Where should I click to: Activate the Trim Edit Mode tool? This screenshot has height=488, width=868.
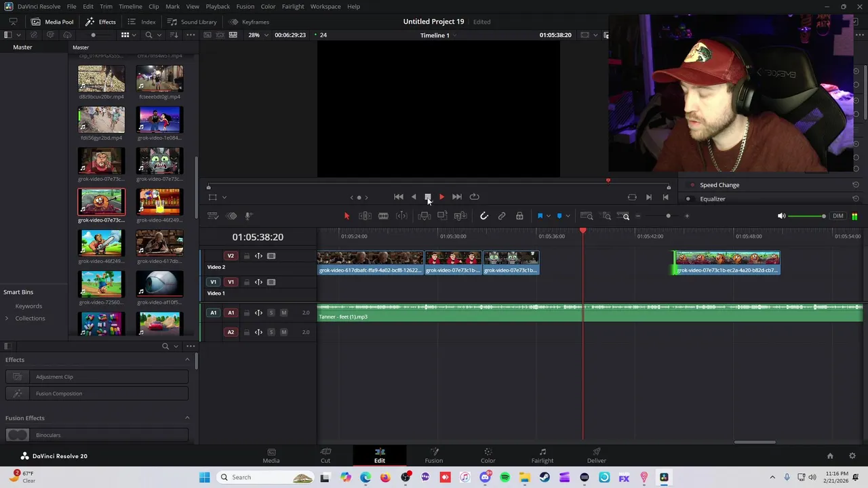(x=365, y=216)
